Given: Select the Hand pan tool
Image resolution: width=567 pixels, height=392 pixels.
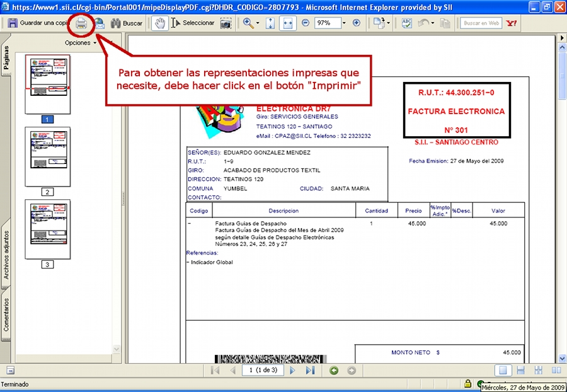Looking at the screenshot, I should 160,23.
